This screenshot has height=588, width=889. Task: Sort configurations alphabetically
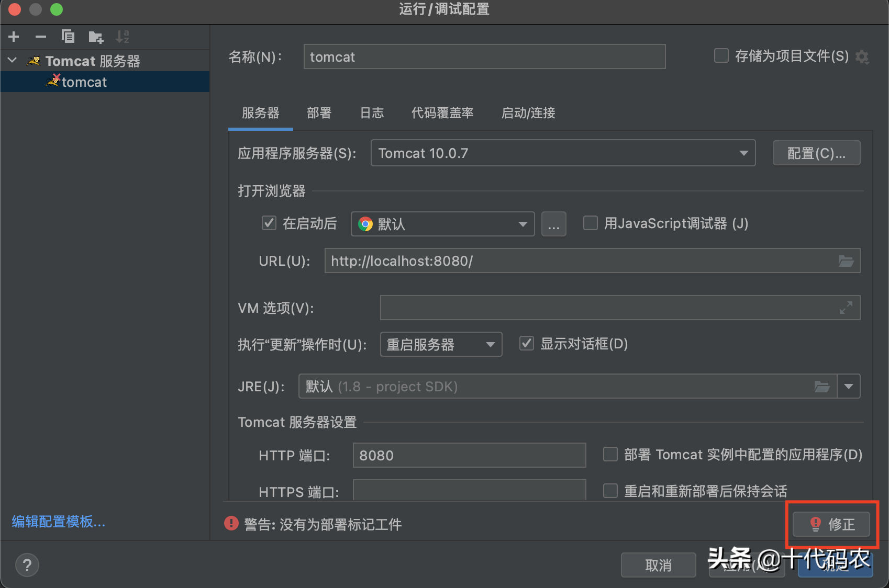[x=123, y=37]
